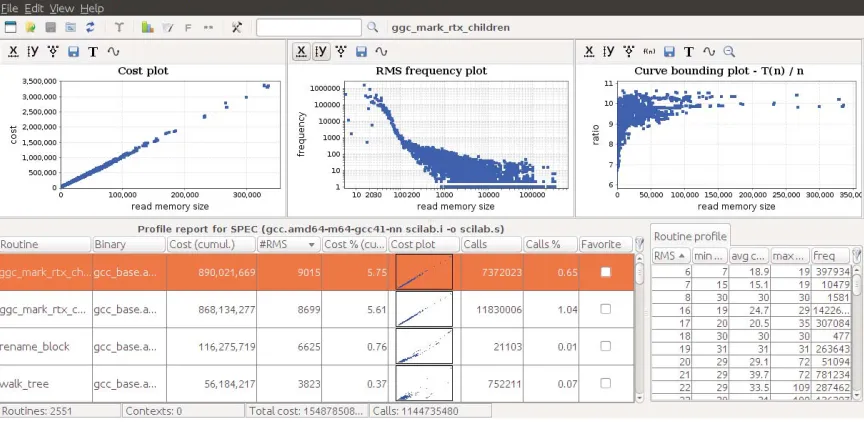Click walk_tree's cost plot thumbnail
Screen dimensions: 864x422
pyautogui.click(x=424, y=383)
